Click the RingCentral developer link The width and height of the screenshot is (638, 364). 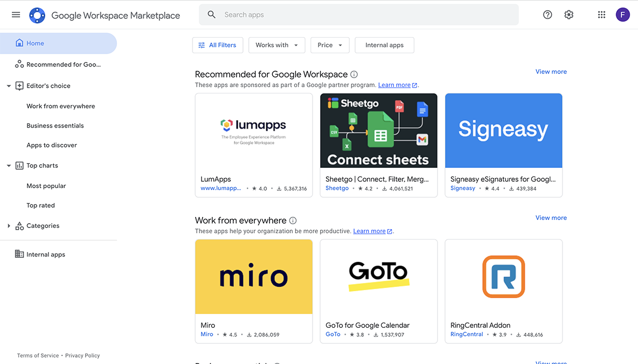click(467, 334)
